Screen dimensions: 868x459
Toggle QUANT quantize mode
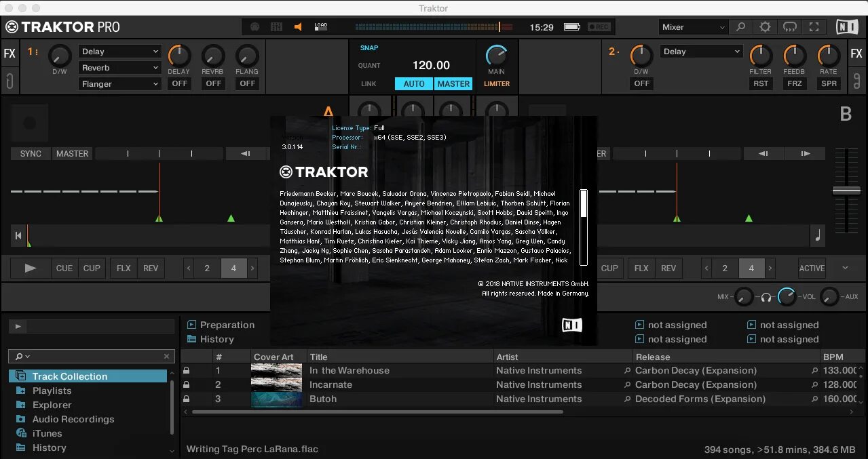coord(369,66)
